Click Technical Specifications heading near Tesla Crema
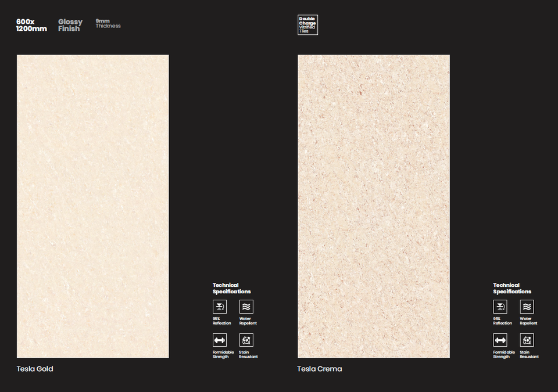The image size is (558, 392). pyautogui.click(x=512, y=288)
